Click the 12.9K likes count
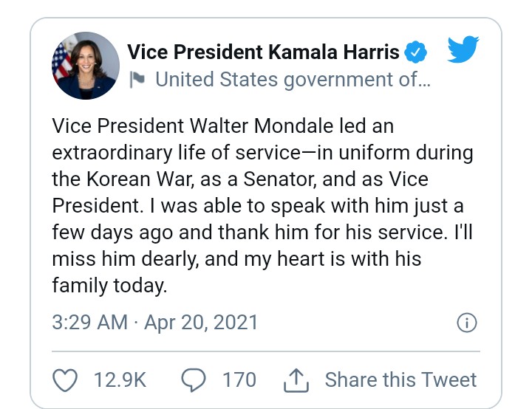This screenshot has width=532, height=409. [x=120, y=380]
